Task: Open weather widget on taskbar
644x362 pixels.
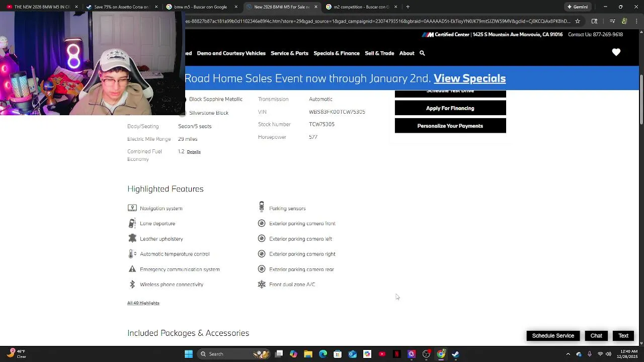Action: tap(17, 354)
